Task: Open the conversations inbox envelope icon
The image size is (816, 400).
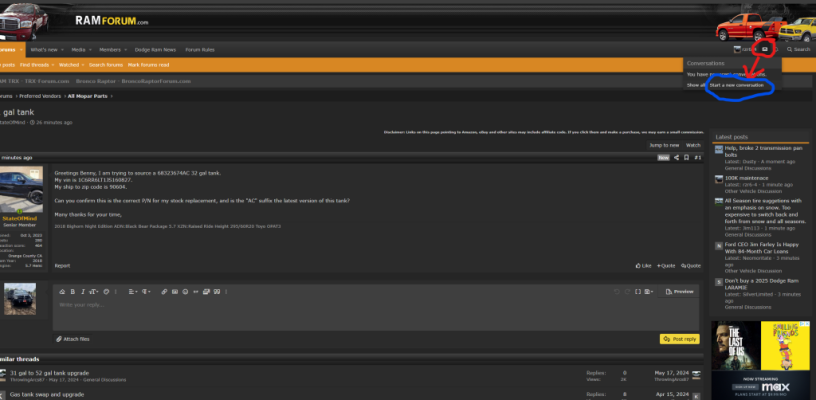Action: [x=764, y=49]
